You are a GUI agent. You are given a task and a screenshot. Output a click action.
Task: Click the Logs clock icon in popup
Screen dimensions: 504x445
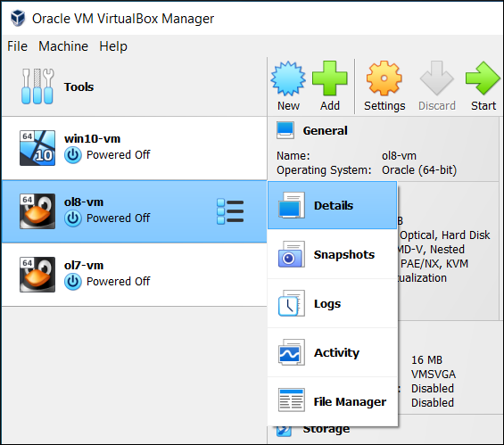[x=291, y=303]
